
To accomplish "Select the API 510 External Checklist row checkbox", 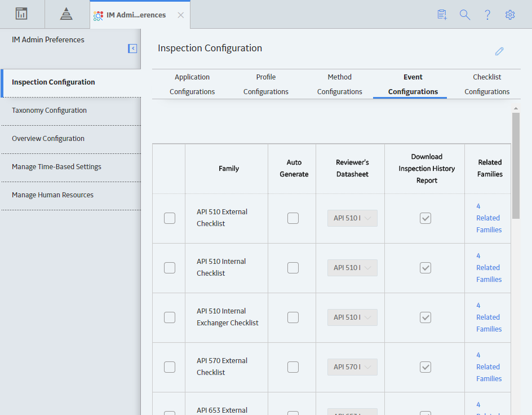I will 170,218.
